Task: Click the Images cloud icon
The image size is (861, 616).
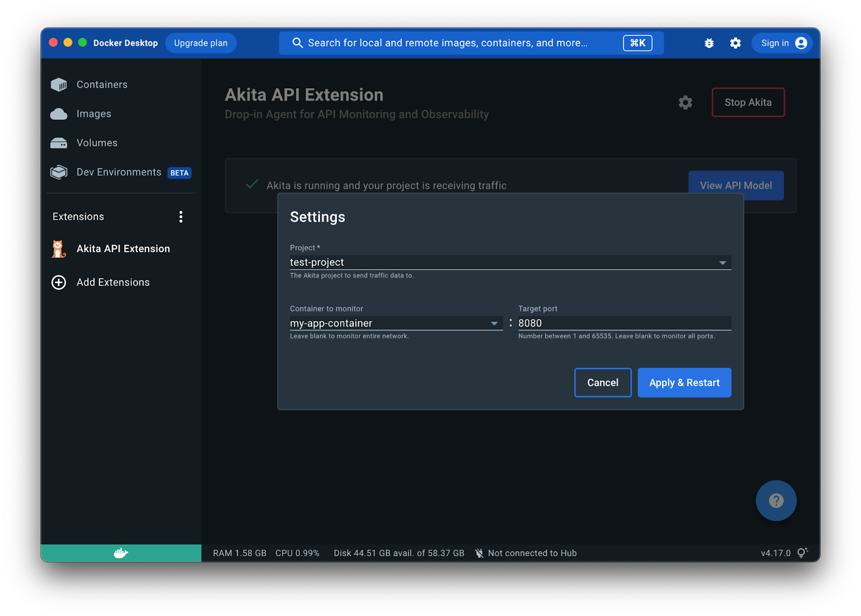Action: (59, 114)
